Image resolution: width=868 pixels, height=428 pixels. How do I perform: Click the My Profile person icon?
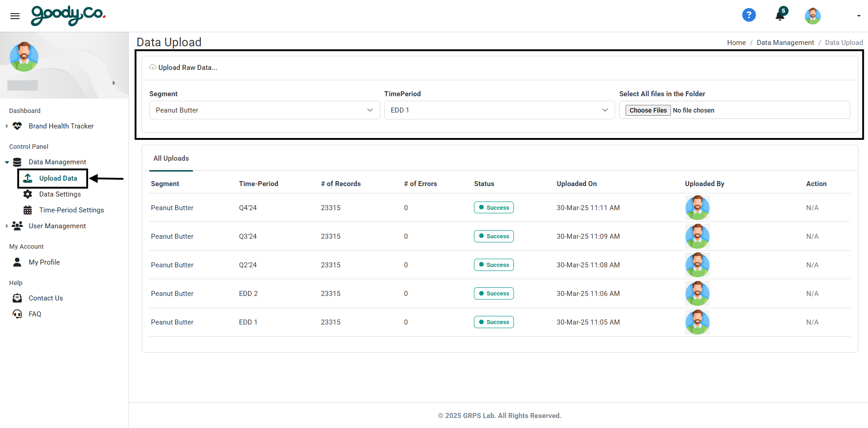coord(17,262)
